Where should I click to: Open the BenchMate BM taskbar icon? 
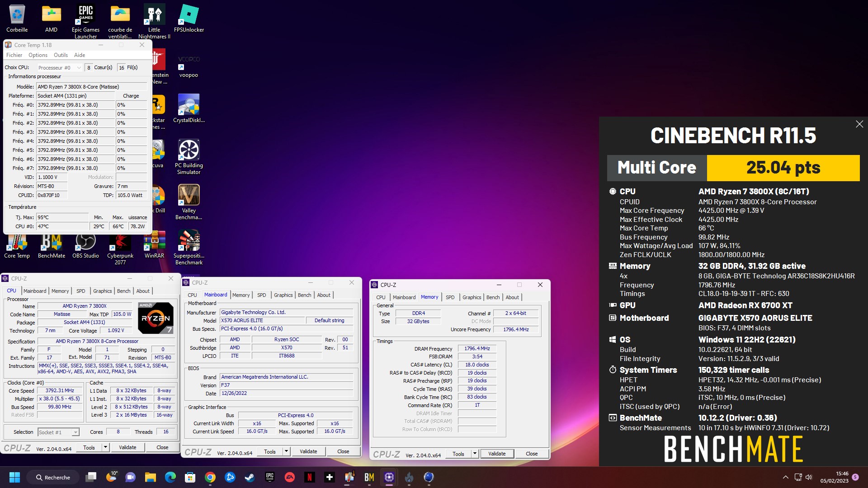(369, 477)
